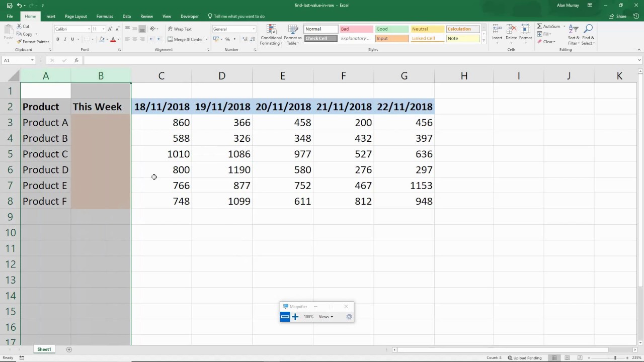Open the Clear eraser menu
644x362 pixels.
(546, 42)
